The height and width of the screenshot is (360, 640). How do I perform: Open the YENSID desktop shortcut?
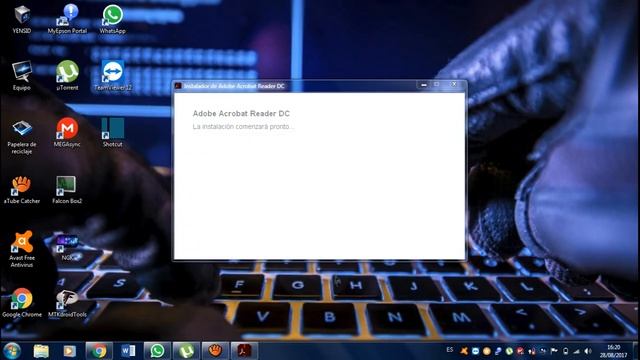click(x=22, y=19)
